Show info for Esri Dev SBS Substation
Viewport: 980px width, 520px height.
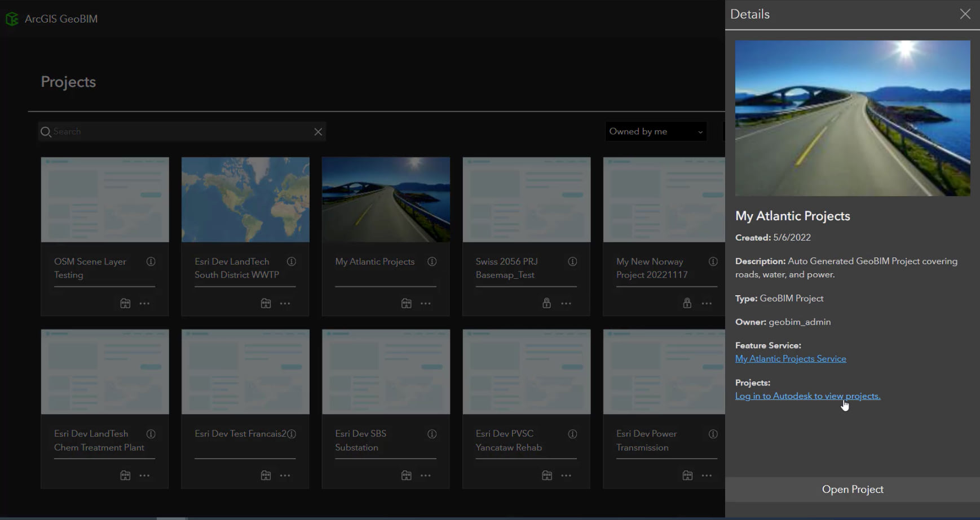(432, 434)
